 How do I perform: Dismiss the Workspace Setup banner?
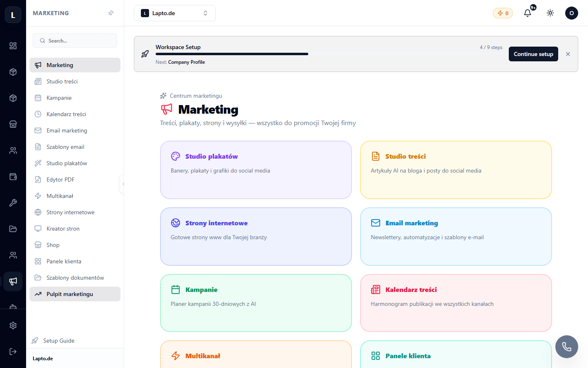[568, 54]
